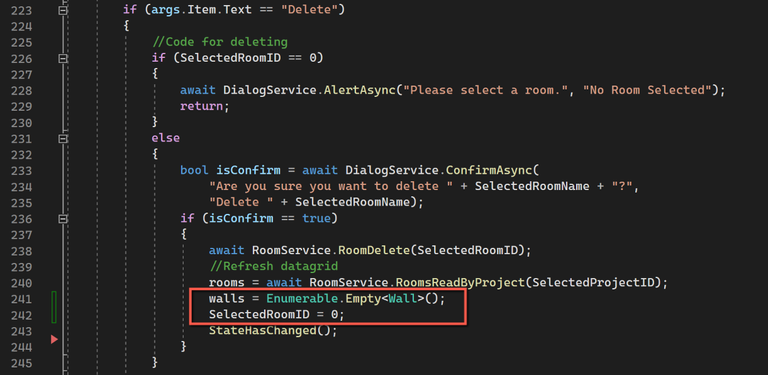Screen dimensions: 768x375
Task: Click RoomService on line 238
Action: 291,250
